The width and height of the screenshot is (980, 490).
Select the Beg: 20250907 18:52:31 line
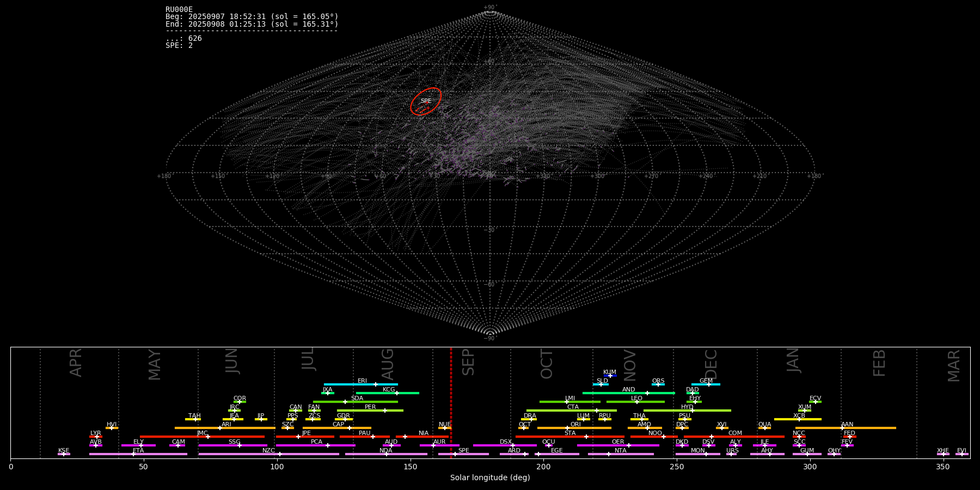click(252, 17)
